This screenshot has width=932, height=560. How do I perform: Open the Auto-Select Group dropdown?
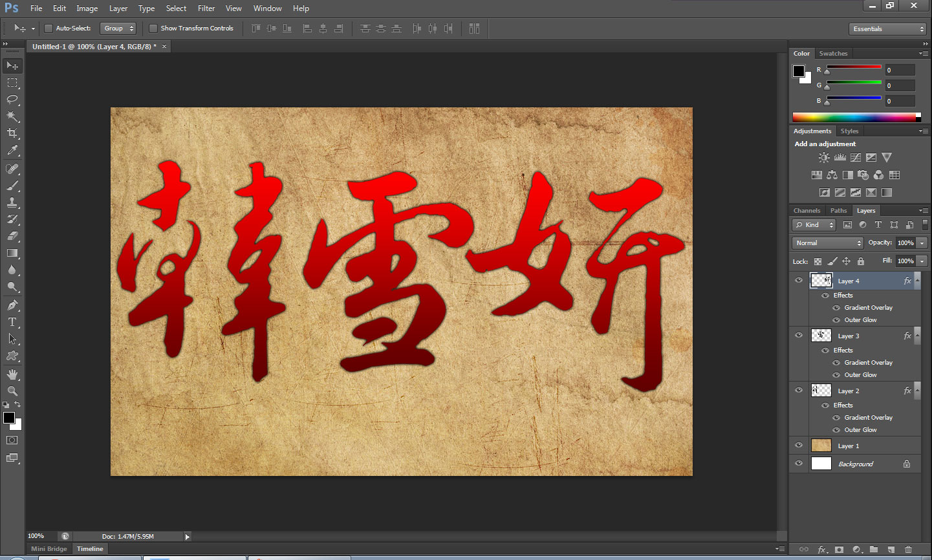coord(118,28)
